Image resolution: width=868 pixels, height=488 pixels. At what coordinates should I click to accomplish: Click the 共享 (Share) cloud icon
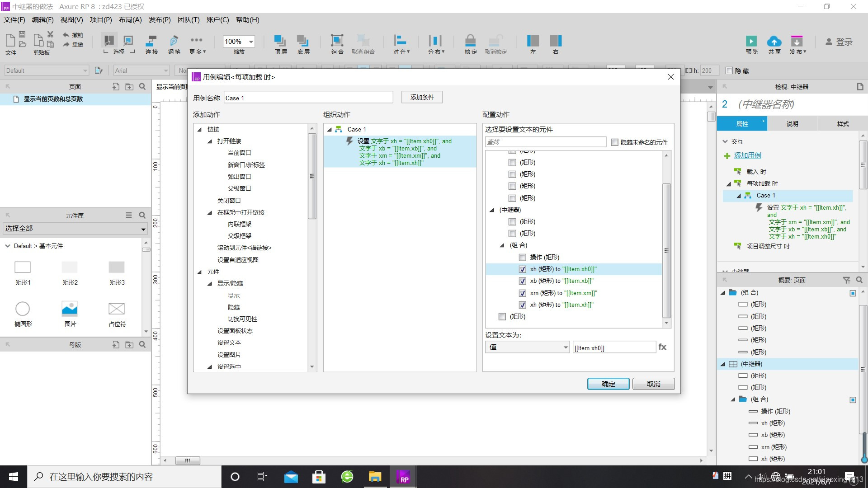click(774, 41)
